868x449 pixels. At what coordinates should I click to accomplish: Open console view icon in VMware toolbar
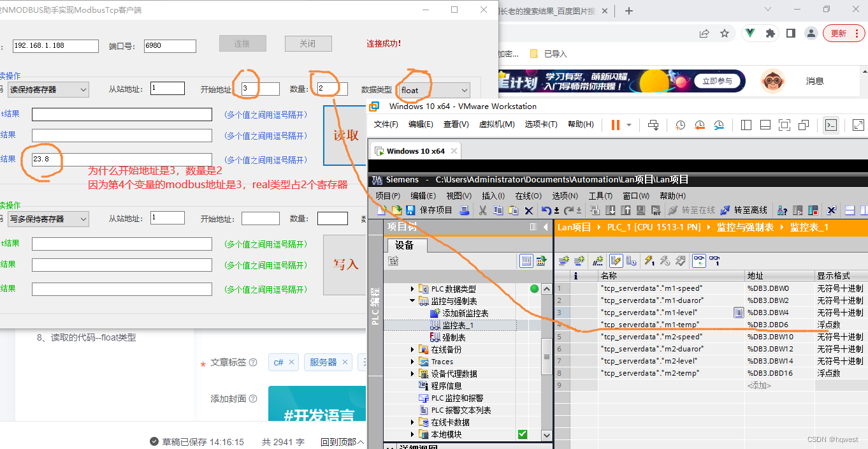(831, 125)
